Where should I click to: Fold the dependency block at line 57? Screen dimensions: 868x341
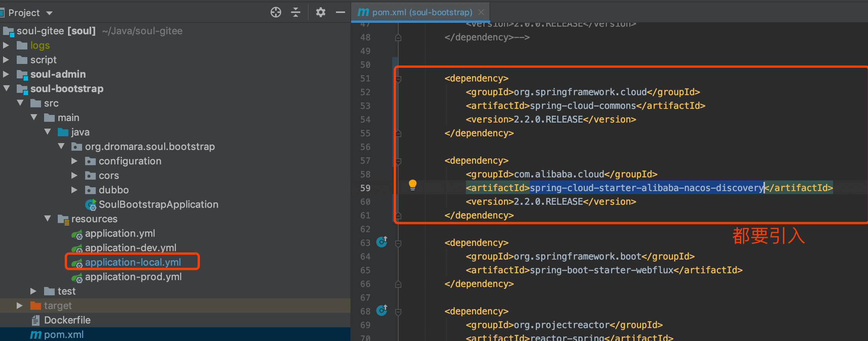coord(398,161)
